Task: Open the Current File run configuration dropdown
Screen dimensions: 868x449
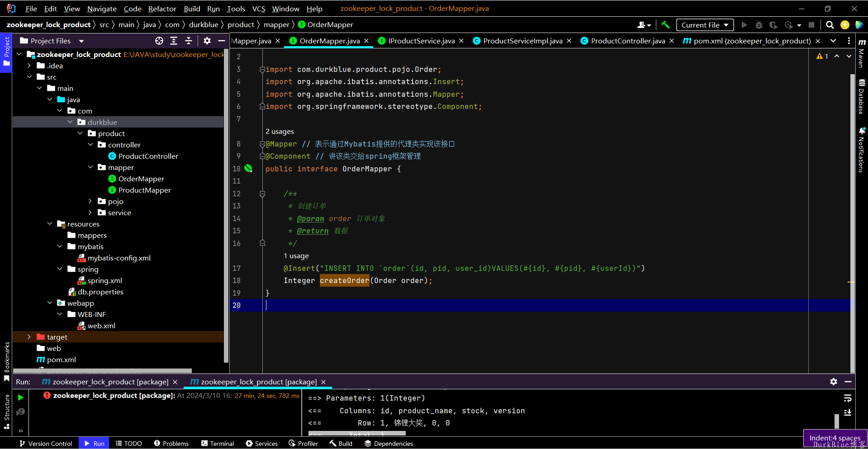Action: pyautogui.click(x=705, y=25)
